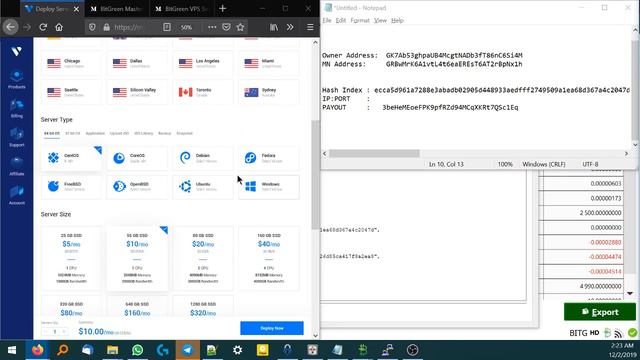
Task: Open Firefox page actions menu (three dots)
Action: tap(212, 27)
